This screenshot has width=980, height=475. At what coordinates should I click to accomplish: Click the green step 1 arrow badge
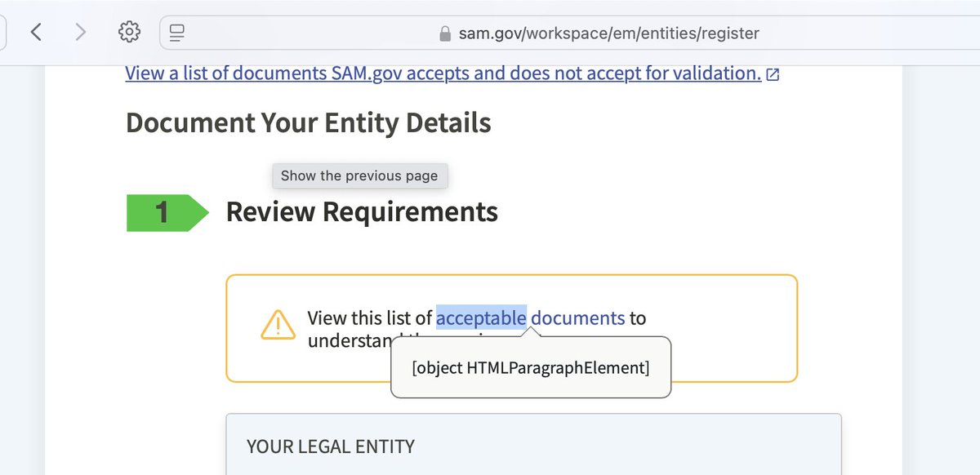(x=167, y=213)
